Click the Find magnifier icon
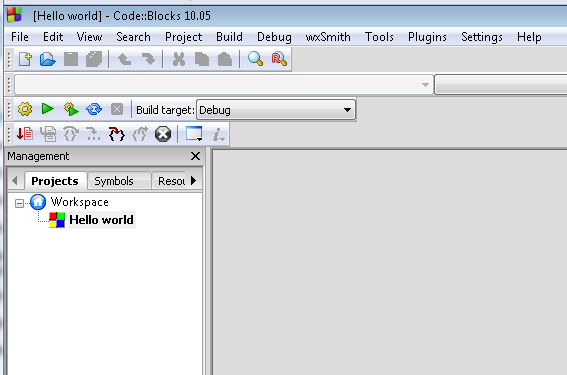 pos(255,59)
